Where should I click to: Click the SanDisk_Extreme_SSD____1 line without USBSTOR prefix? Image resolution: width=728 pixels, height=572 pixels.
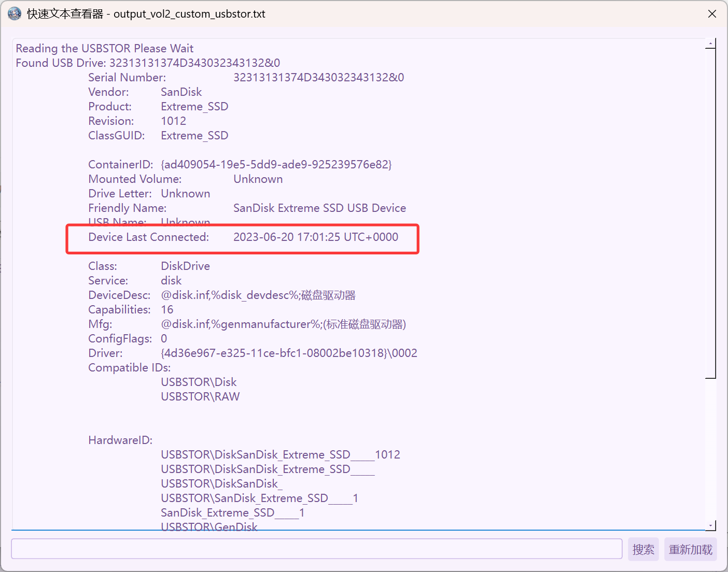point(233,512)
